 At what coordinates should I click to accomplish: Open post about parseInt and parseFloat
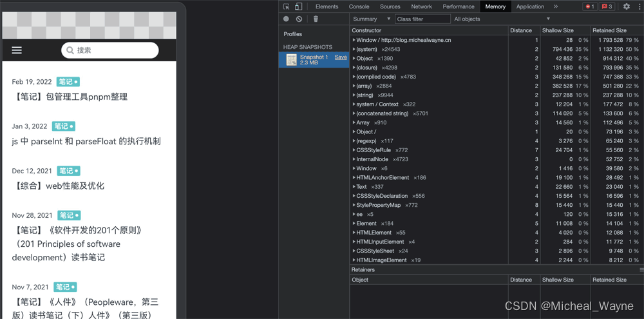[86, 141]
